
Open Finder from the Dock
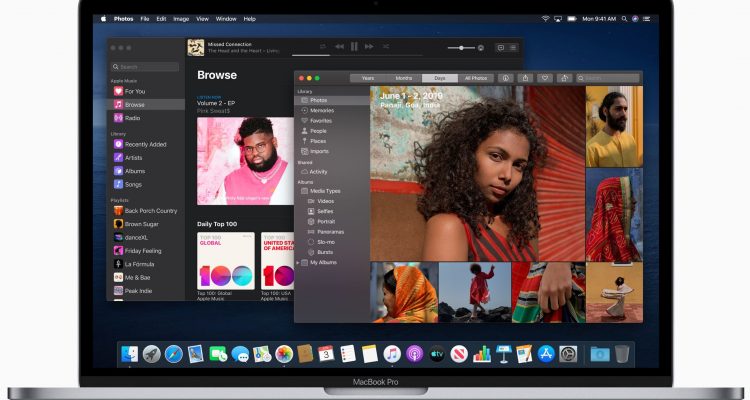click(x=129, y=354)
